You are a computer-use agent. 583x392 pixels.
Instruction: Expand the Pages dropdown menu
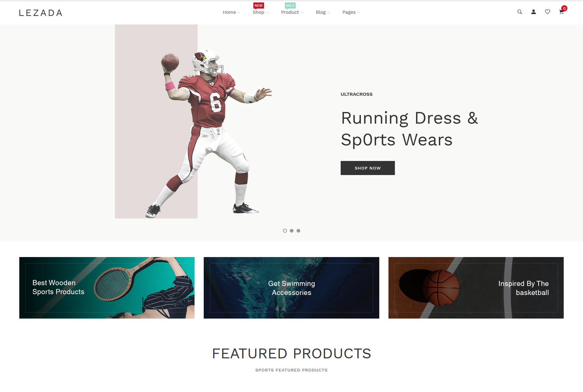(x=351, y=12)
